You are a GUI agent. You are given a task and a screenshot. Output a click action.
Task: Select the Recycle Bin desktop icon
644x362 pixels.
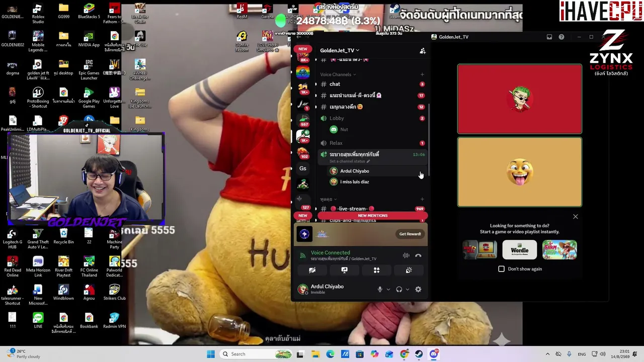pos(63,235)
